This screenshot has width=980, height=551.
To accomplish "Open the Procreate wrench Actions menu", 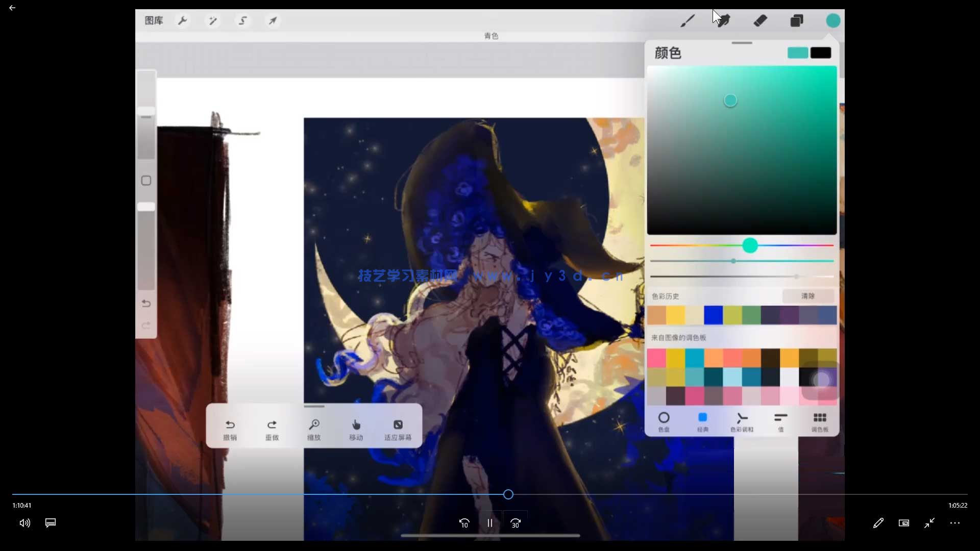I will pyautogui.click(x=182, y=21).
